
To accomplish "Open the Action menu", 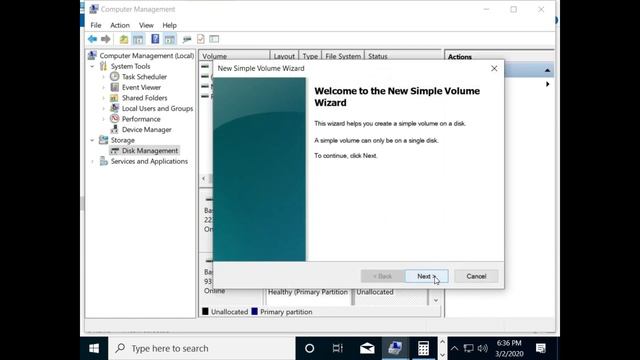I will coord(120,25).
